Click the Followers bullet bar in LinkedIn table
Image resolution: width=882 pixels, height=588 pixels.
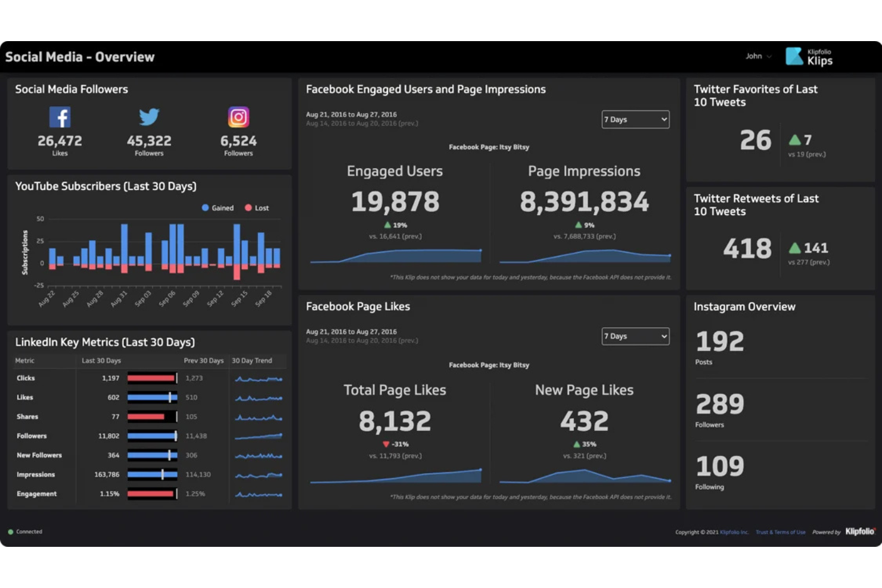pyautogui.click(x=152, y=436)
